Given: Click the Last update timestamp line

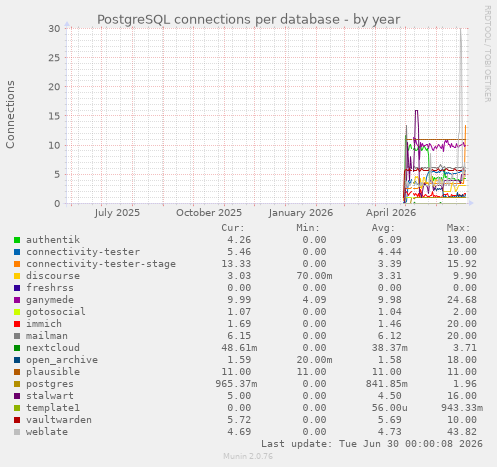Looking at the screenshot, I should pos(372,444).
